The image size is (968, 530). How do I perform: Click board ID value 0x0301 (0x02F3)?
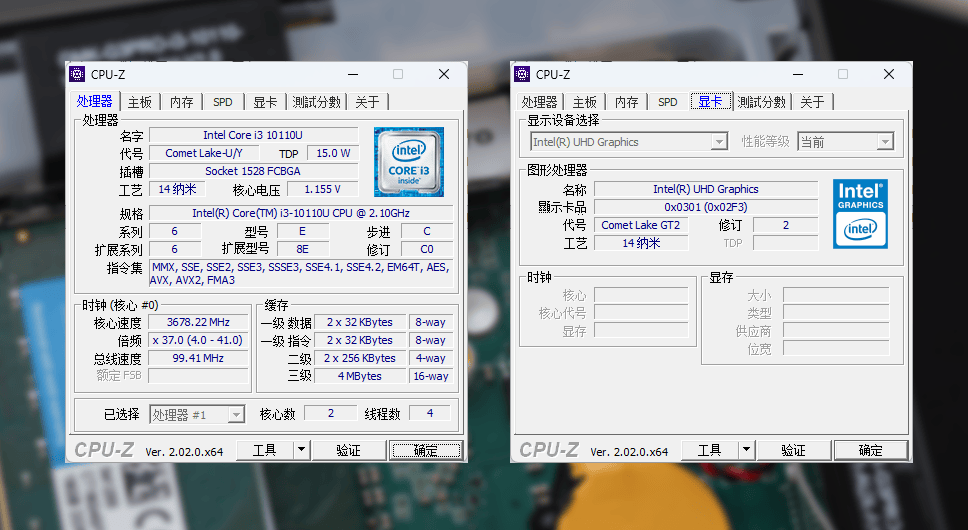coord(706,207)
